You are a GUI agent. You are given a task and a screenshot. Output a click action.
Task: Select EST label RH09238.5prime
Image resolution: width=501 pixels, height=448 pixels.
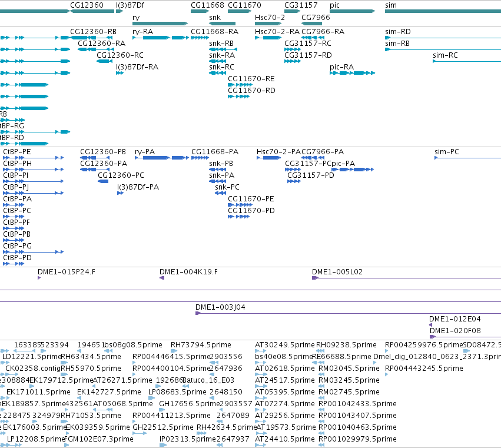click(346, 345)
